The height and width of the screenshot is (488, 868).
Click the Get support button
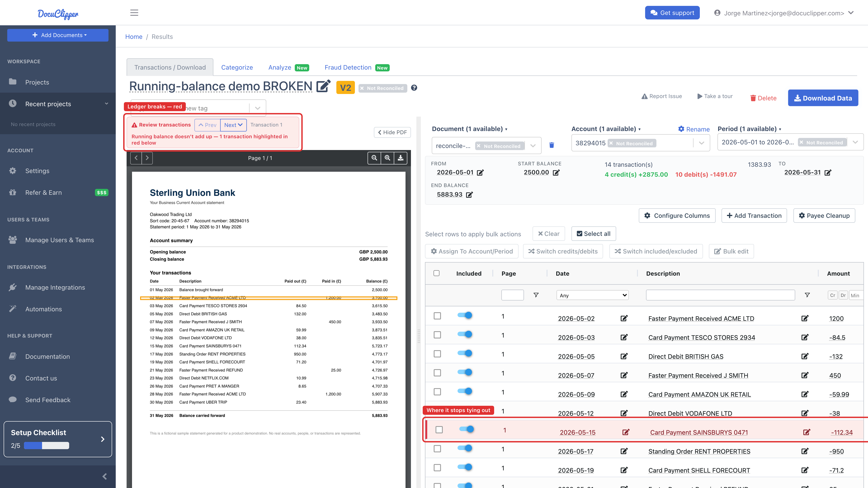[x=672, y=13]
